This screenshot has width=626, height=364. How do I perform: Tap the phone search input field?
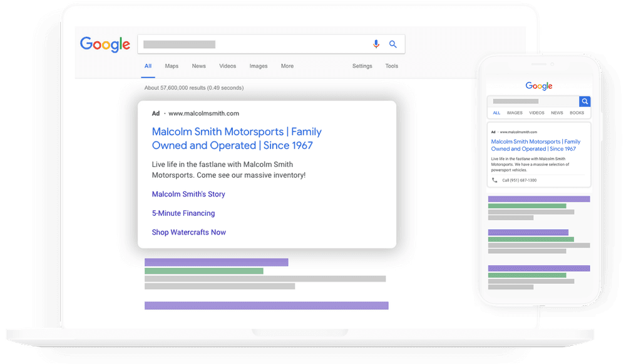click(x=533, y=101)
